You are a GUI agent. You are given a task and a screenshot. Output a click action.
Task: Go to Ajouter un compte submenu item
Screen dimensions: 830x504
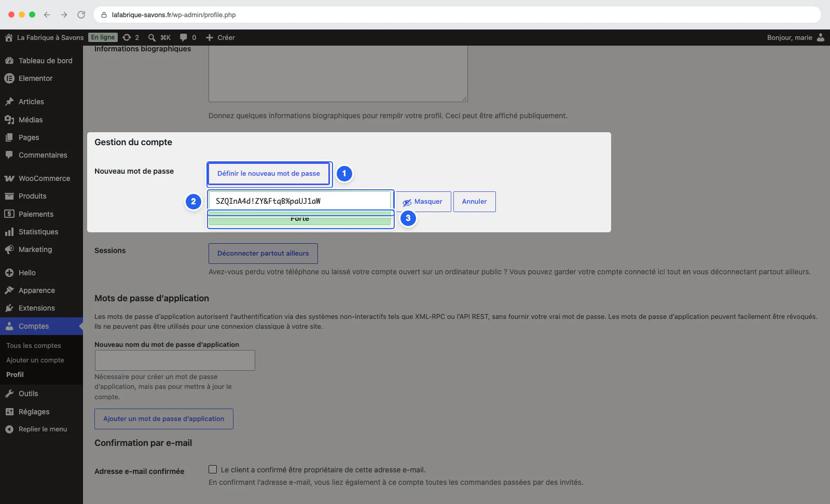point(35,360)
